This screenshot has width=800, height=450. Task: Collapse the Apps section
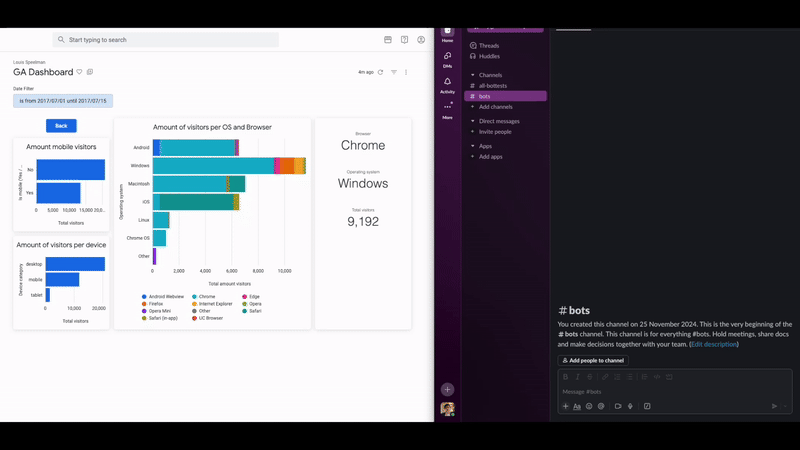472,146
